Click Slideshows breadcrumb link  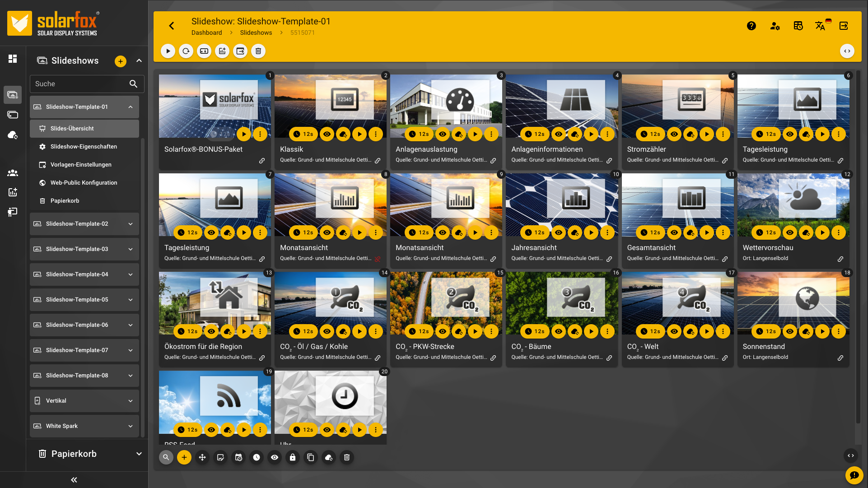tap(256, 33)
